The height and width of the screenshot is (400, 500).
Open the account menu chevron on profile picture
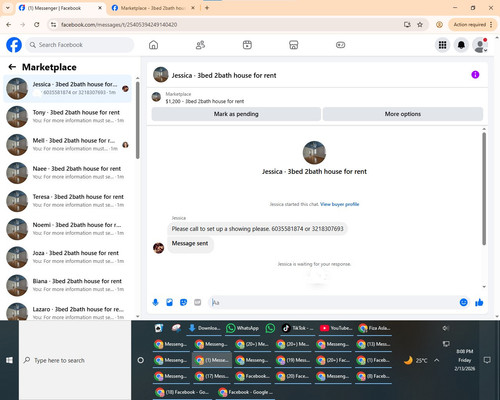pyautogui.click(x=485, y=50)
